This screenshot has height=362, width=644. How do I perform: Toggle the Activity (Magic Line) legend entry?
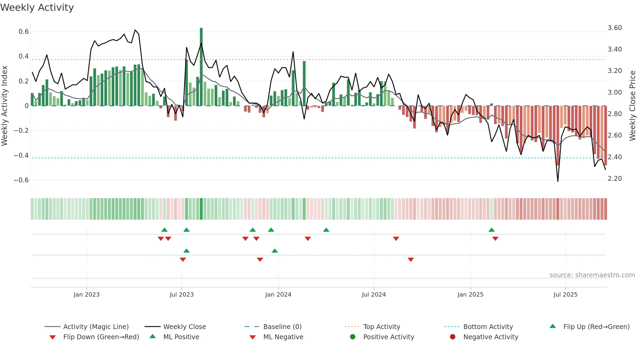coord(87,327)
